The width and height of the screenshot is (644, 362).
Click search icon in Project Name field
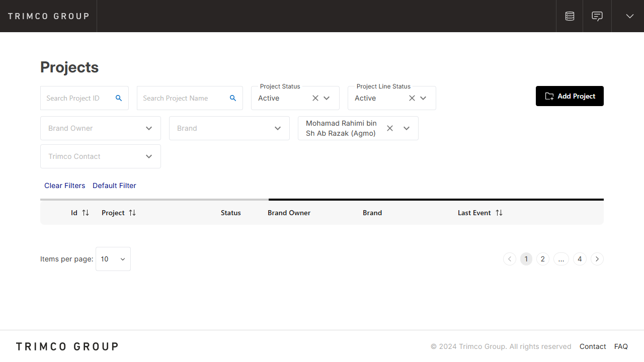(233, 98)
